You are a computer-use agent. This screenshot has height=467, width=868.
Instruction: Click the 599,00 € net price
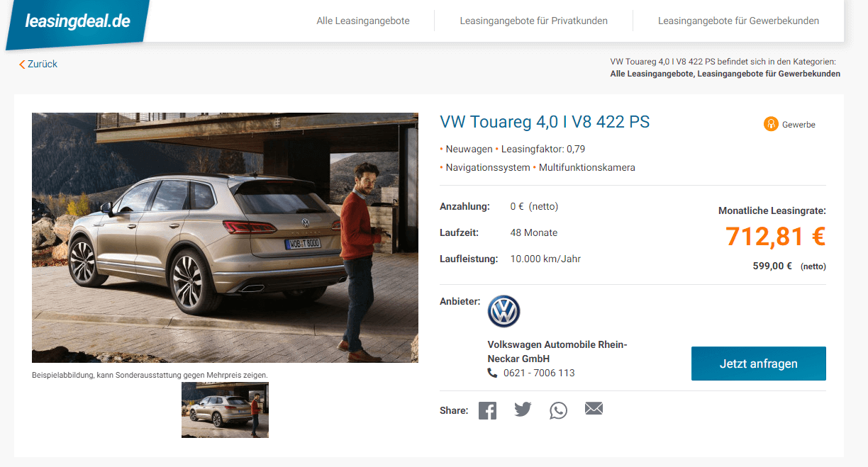772,266
